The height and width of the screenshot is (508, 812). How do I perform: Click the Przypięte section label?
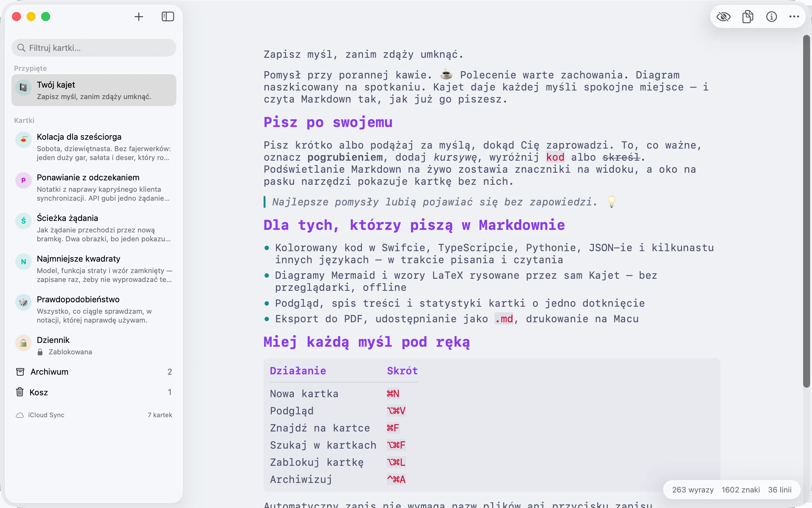[30, 68]
